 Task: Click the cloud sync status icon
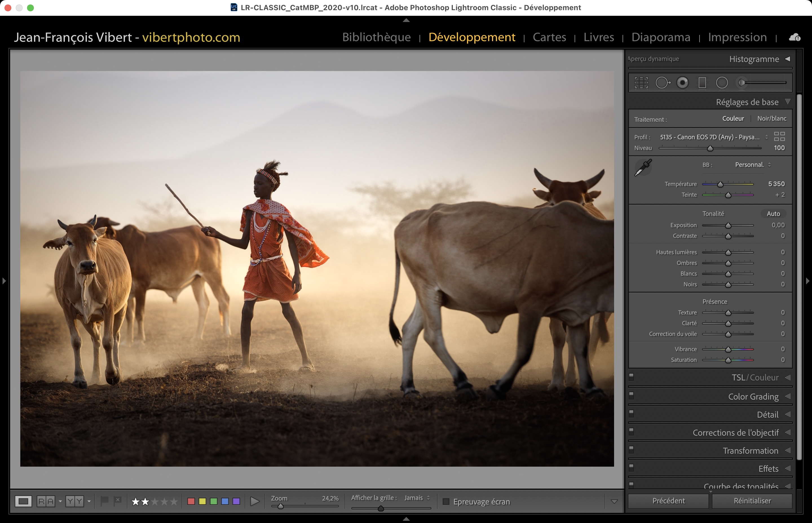[794, 37]
